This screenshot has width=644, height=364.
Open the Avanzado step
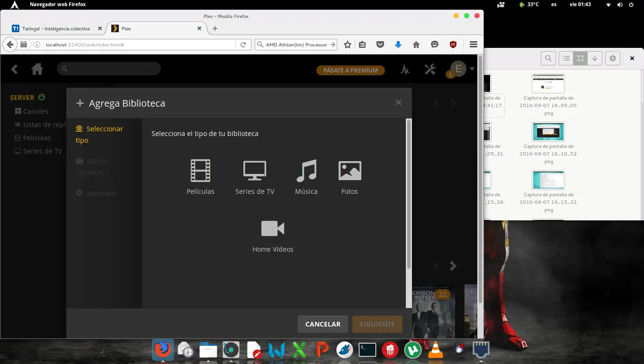[x=97, y=193]
